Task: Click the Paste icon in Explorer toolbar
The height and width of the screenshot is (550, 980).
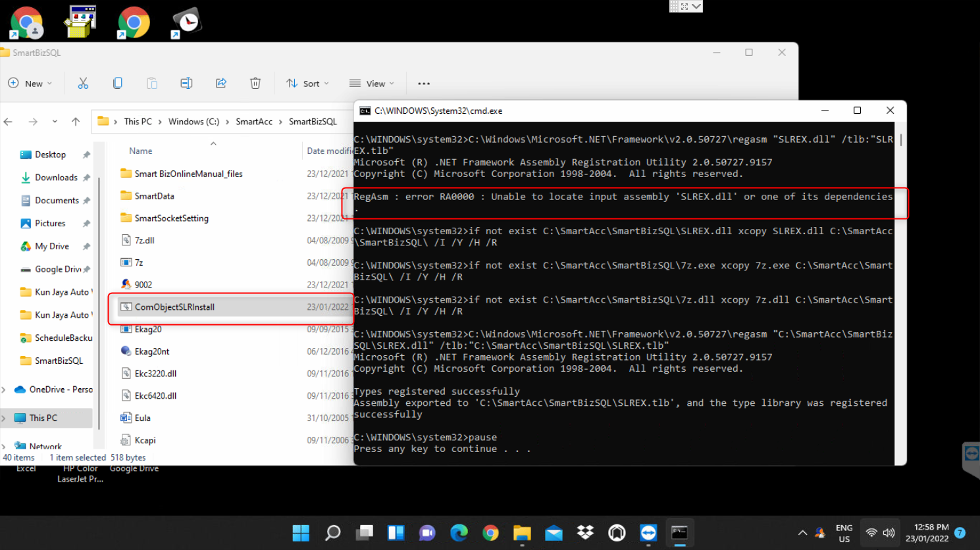Action: coord(152,83)
